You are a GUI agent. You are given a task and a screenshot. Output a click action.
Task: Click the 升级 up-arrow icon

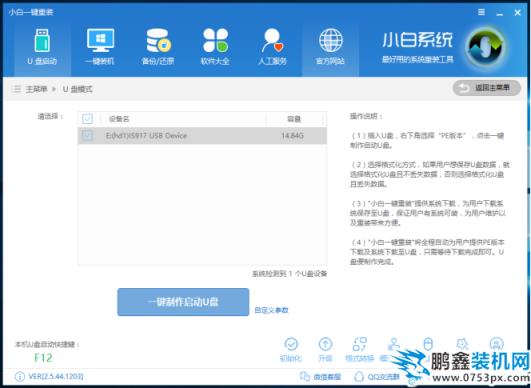[x=325, y=344]
